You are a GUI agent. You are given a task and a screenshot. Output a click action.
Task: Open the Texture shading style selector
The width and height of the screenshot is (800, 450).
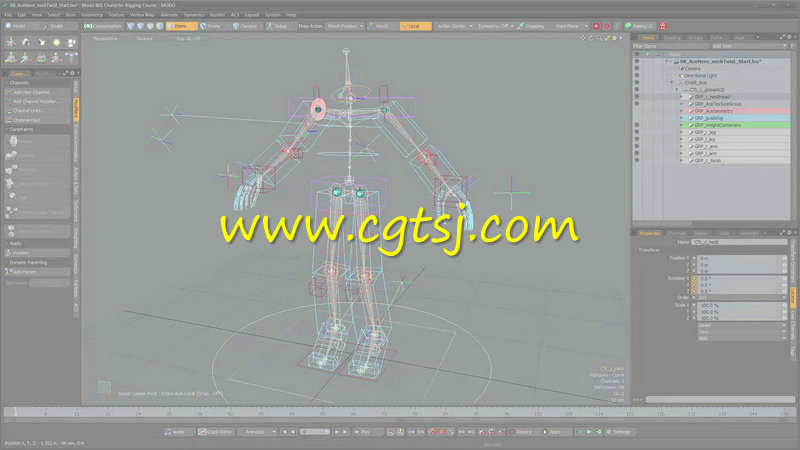coord(144,39)
